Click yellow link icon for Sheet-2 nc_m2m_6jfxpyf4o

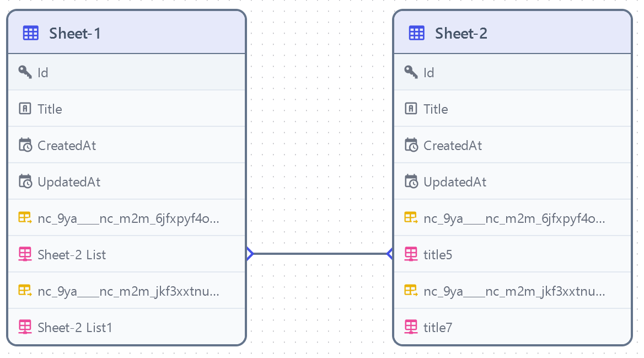[x=411, y=217]
